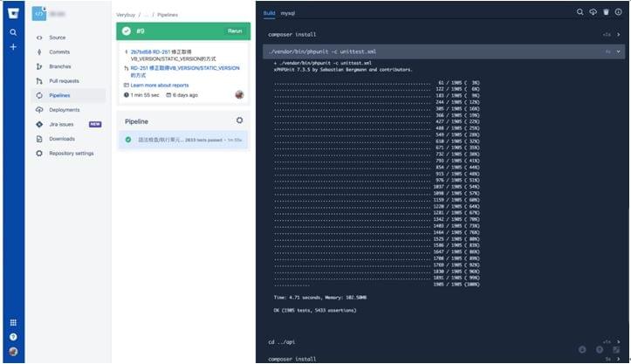Click the Jira issues diamond icon
This screenshot has width=631, height=364.
[39, 125]
